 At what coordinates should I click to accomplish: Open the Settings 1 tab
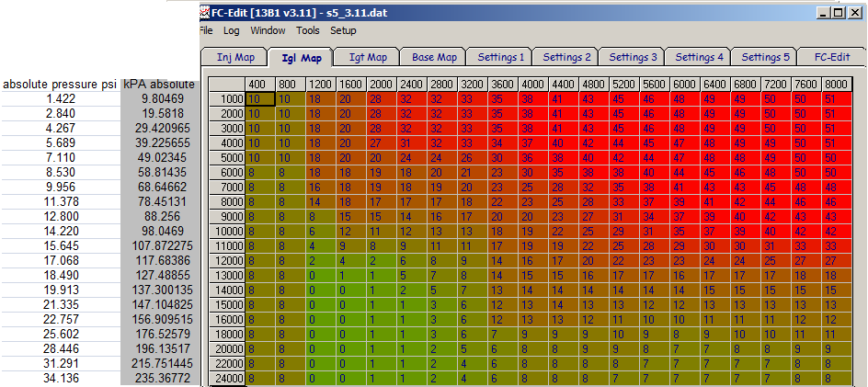coord(500,57)
